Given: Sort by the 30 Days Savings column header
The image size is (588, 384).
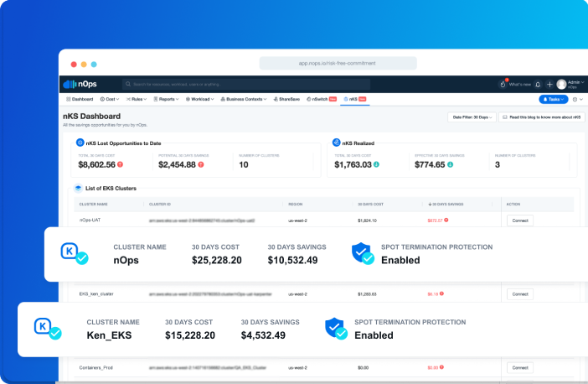Looking at the screenshot, I should point(446,205).
